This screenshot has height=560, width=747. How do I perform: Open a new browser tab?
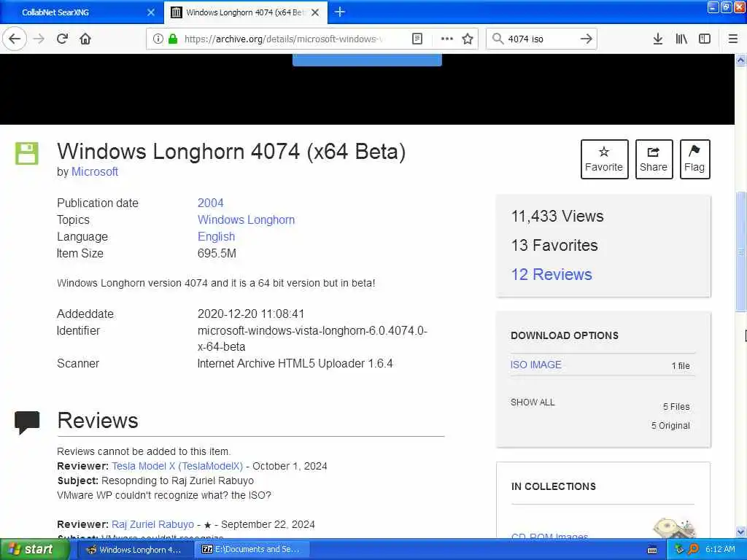click(x=340, y=12)
